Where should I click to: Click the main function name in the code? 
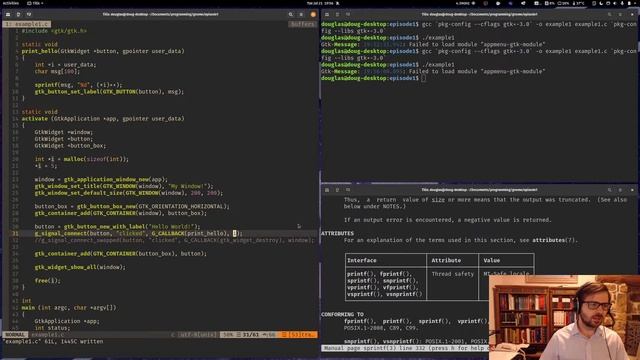pos(28,308)
